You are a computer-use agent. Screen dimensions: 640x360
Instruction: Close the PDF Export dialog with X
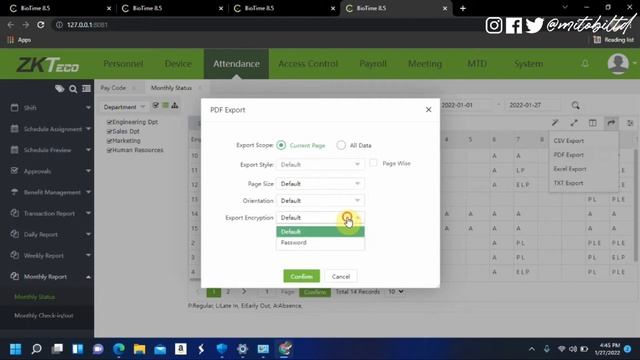click(428, 109)
